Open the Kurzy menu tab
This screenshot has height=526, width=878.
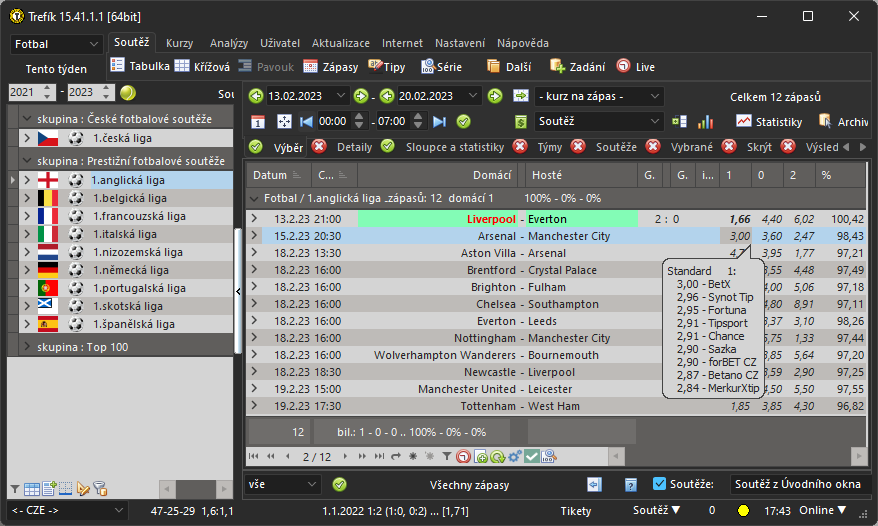click(179, 43)
